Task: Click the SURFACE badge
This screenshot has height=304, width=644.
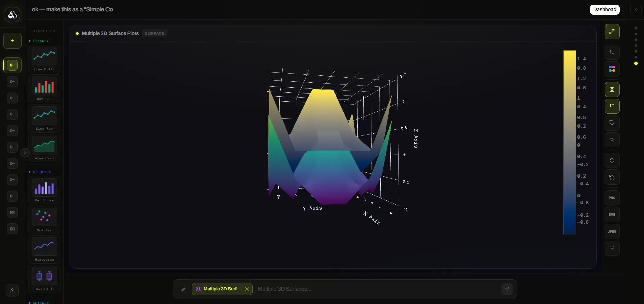Action: pyautogui.click(x=155, y=33)
